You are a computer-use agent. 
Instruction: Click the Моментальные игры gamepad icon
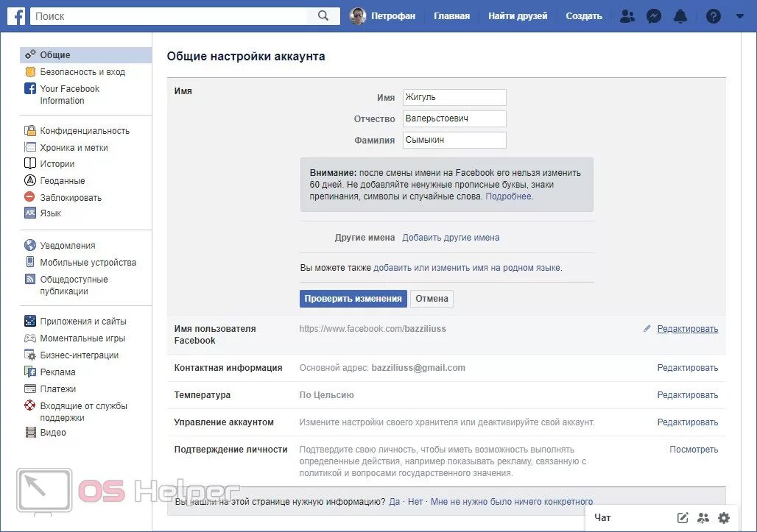30,338
